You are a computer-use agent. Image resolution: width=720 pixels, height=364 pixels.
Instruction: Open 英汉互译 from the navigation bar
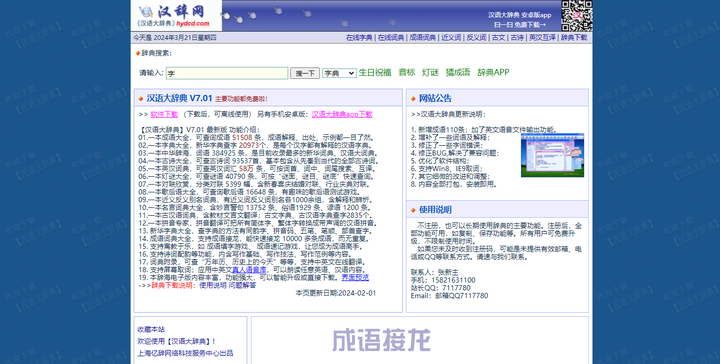(542, 38)
